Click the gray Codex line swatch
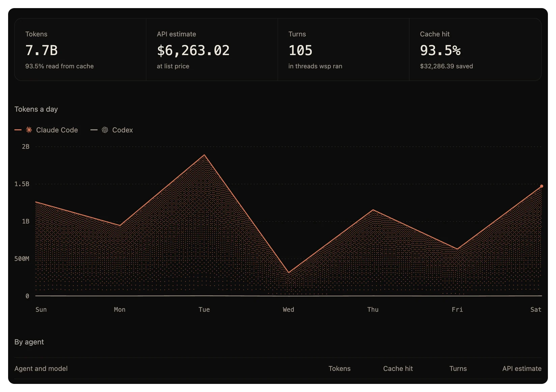The height and width of the screenshot is (392, 556). 94,130
